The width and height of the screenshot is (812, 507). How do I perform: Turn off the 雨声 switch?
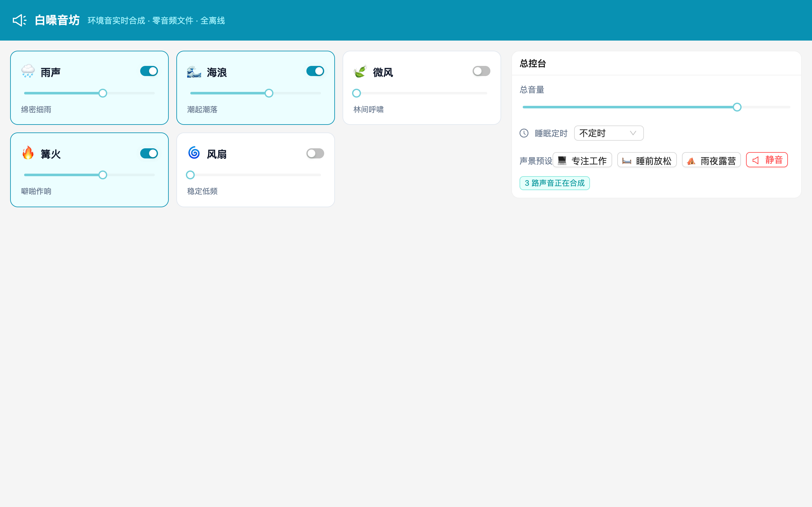(149, 71)
